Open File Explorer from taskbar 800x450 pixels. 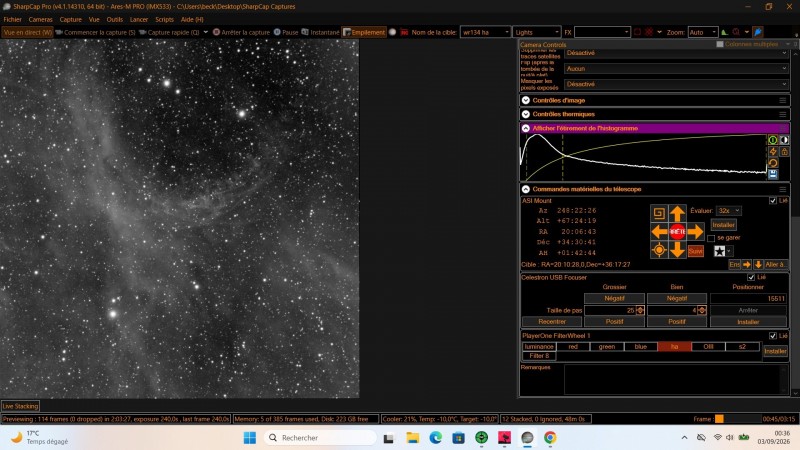pos(412,438)
